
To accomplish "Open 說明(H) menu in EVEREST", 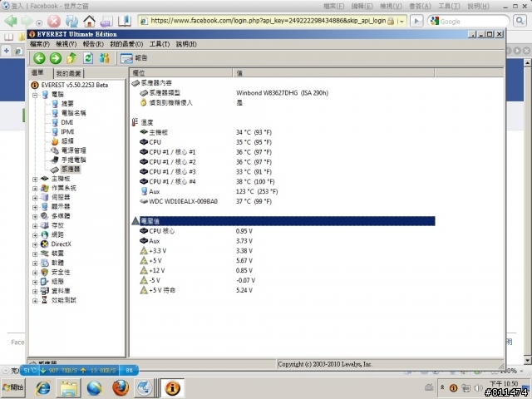I will 186,44.
